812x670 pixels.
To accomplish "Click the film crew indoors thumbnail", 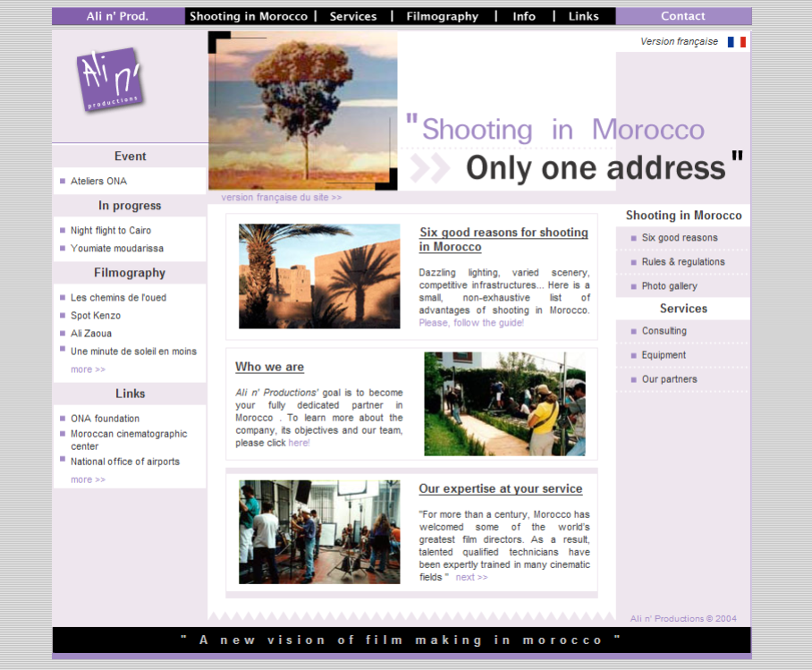I will point(319,532).
